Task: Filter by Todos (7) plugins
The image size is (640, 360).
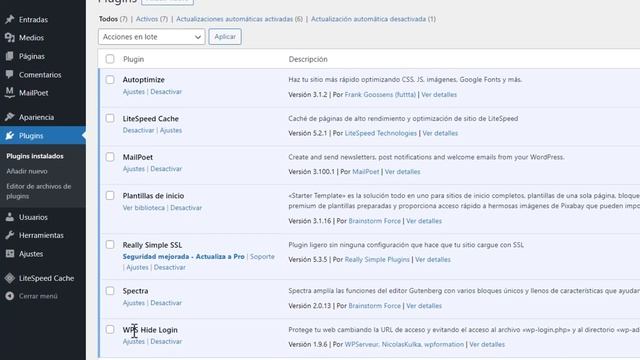Action: coord(113,19)
